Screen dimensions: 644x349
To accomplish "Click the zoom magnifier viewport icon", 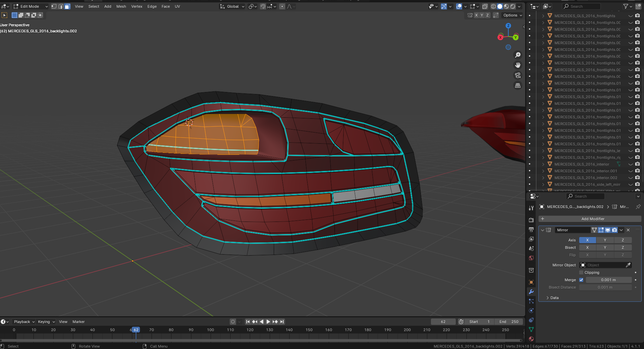I will [x=518, y=55].
